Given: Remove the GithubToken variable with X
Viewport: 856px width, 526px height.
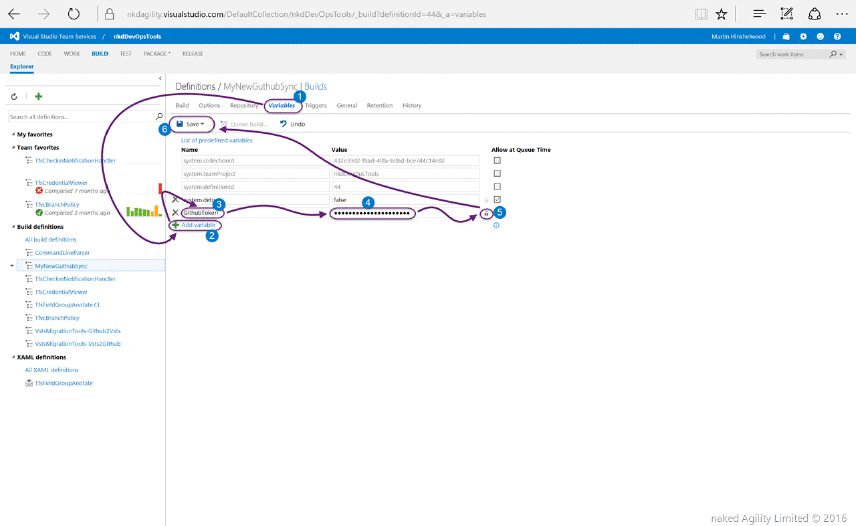Looking at the screenshot, I should (175, 213).
